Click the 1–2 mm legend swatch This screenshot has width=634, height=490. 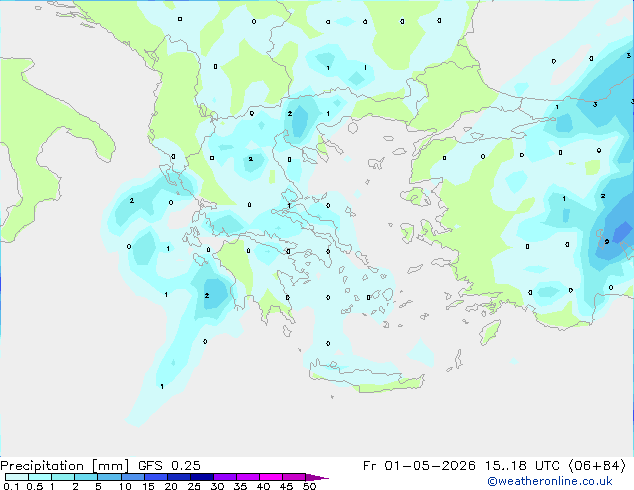coord(63,477)
